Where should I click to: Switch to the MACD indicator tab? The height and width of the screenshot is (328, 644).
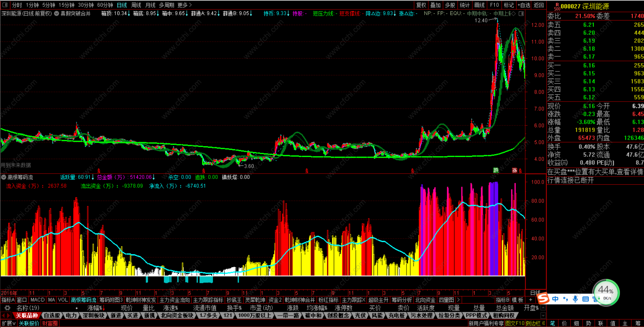(37, 300)
